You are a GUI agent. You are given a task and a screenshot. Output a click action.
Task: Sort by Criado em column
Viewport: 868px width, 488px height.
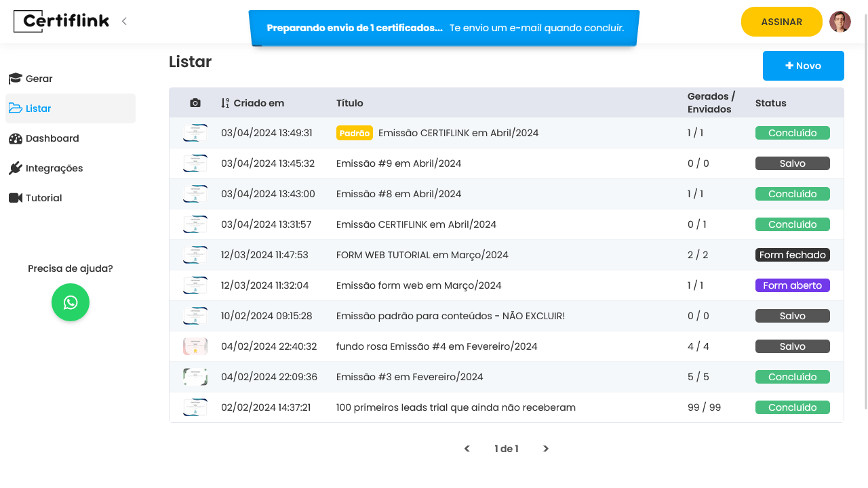[x=252, y=103]
